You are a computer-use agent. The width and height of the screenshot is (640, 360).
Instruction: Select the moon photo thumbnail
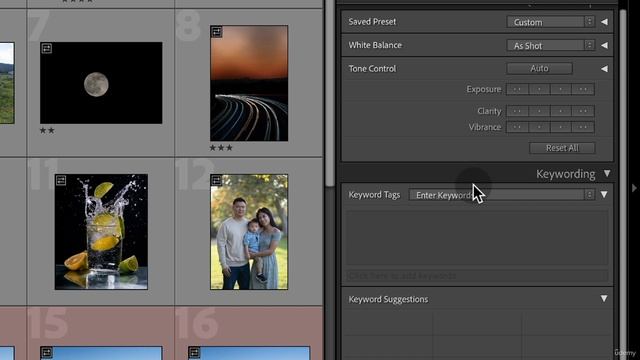tap(101, 83)
